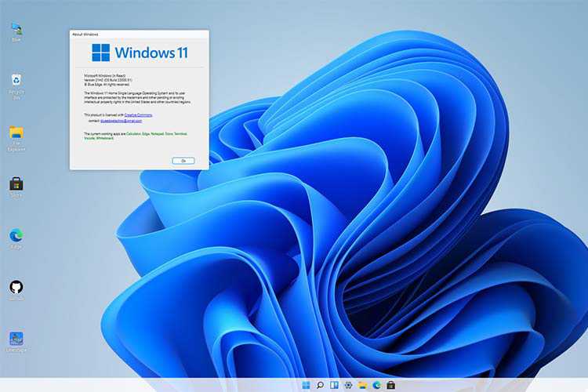The width and height of the screenshot is (588, 392).
Task: Open the Widgets panel from taskbar
Action: tap(334, 385)
